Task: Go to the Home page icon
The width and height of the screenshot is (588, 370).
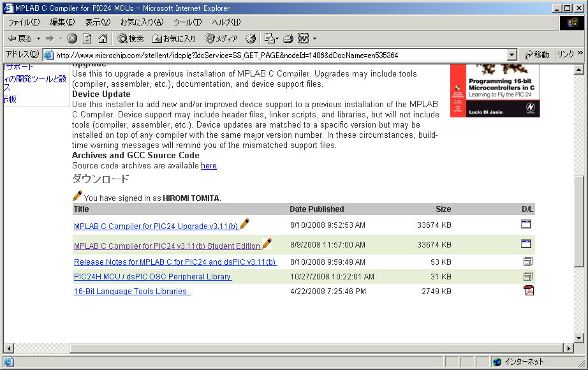Action: click(103, 38)
